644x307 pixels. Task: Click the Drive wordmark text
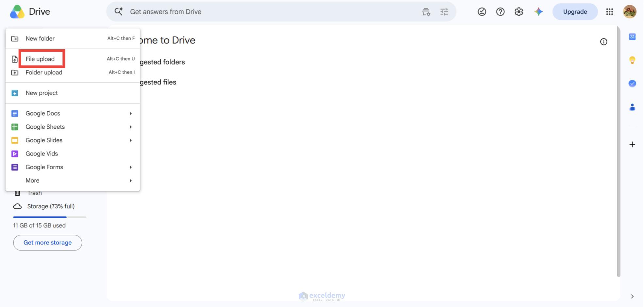point(40,12)
